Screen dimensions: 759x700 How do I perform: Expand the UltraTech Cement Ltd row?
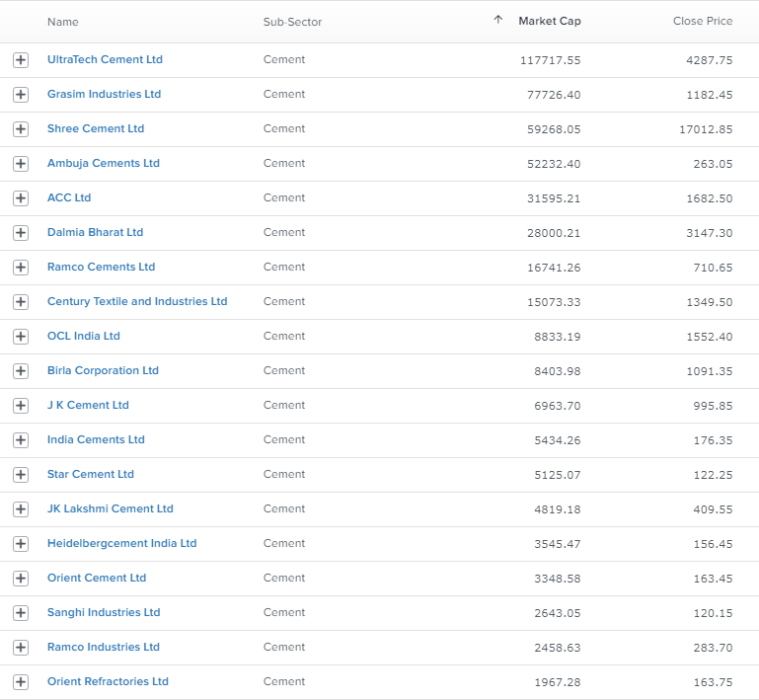(21, 60)
